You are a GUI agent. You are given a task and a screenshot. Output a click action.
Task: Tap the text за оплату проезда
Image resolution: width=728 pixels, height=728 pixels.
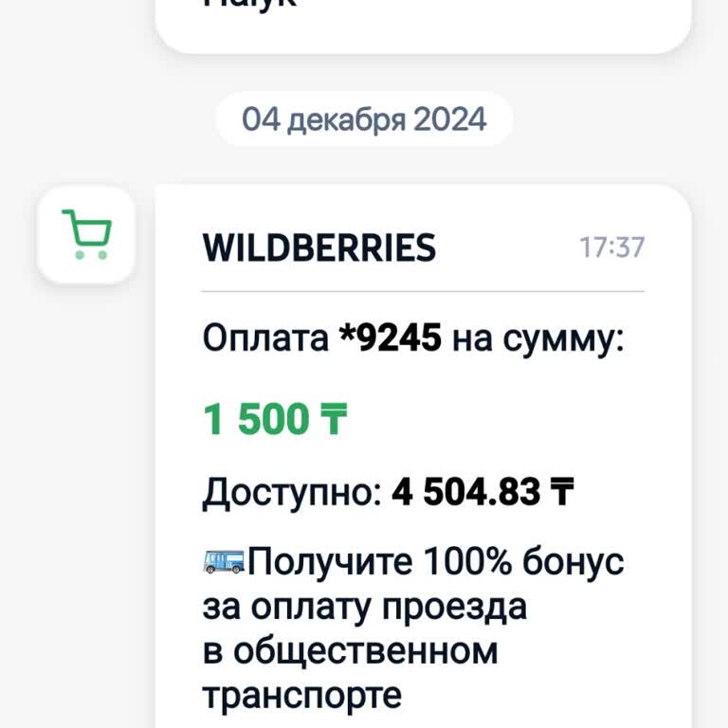(x=364, y=607)
